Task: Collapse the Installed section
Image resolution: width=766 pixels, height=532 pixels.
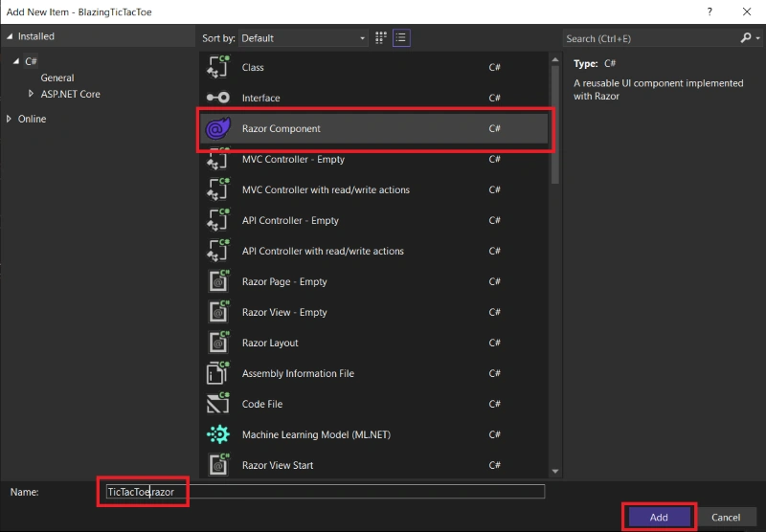Action: point(10,36)
